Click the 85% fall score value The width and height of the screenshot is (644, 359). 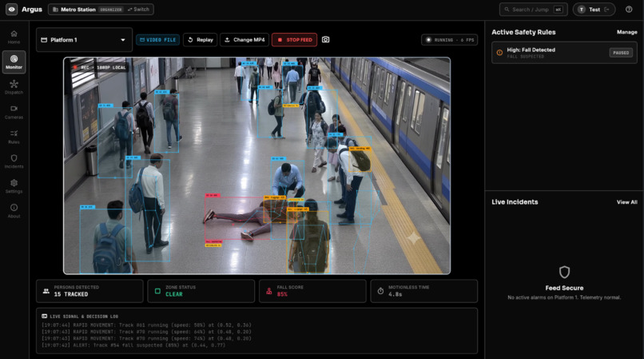coord(282,294)
